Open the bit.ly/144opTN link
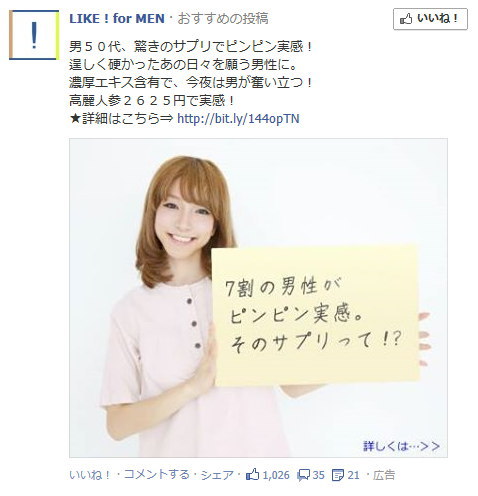 click(238, 118)
